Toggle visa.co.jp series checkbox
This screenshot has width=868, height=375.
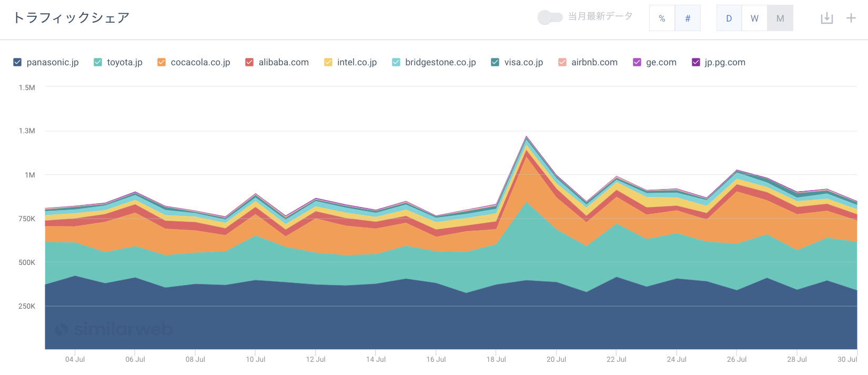coord(495,62)
